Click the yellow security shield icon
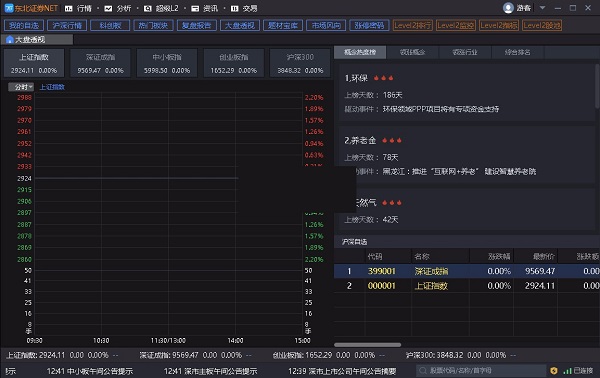Image resolution: width=600 pixels, height=378 pixels. 554,370
